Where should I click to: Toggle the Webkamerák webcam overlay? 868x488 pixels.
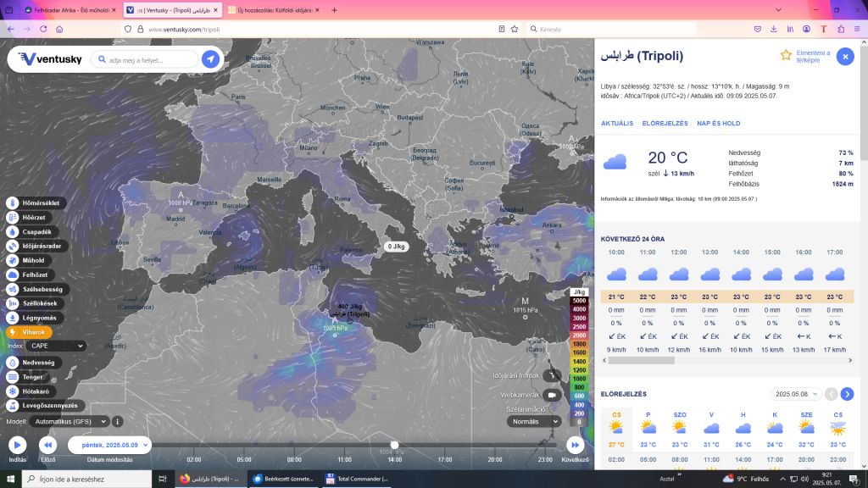click(553, 395)
